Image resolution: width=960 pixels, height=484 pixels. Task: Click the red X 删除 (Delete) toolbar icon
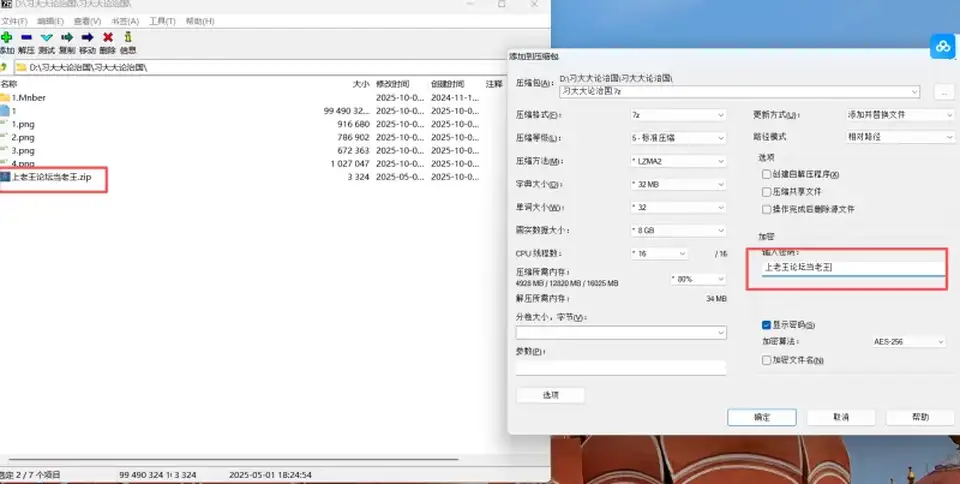pyautogui.click(x=108, y=37)
